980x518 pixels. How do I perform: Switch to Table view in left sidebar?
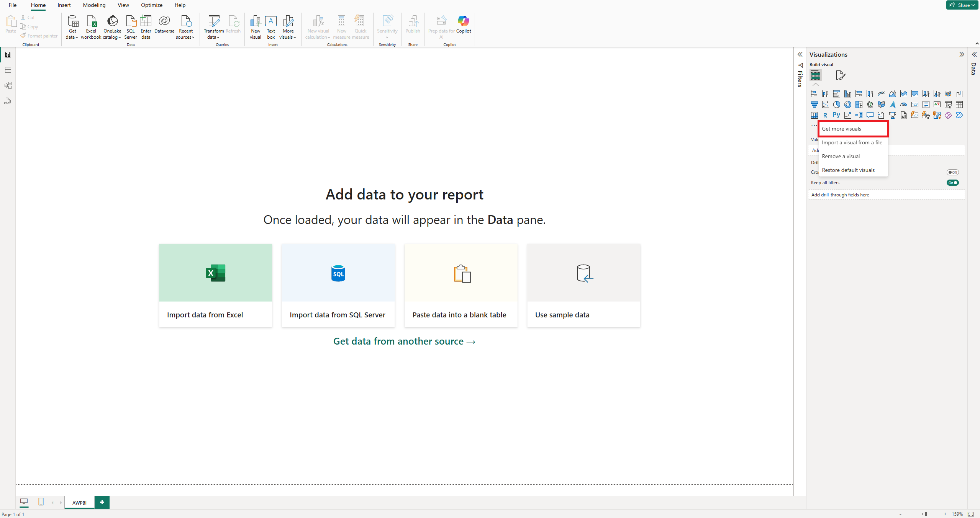(x=8, y=70)
